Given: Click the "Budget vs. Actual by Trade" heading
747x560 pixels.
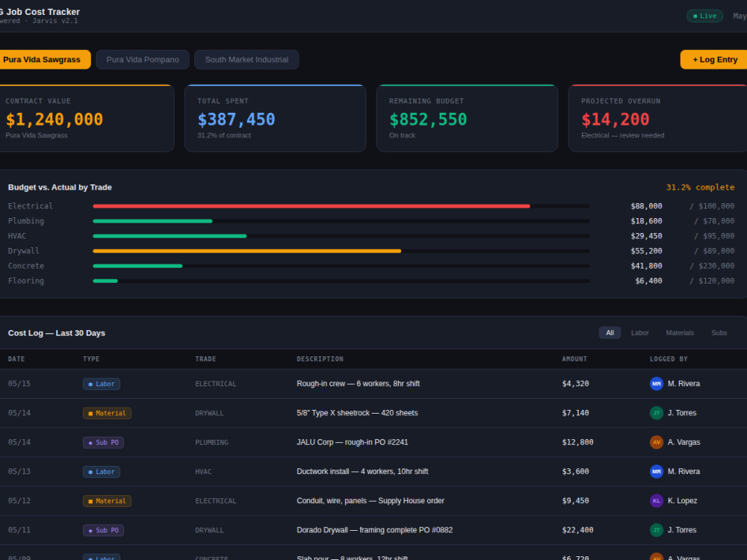Looking at the screenshot, I should click(x=60, y=187).
